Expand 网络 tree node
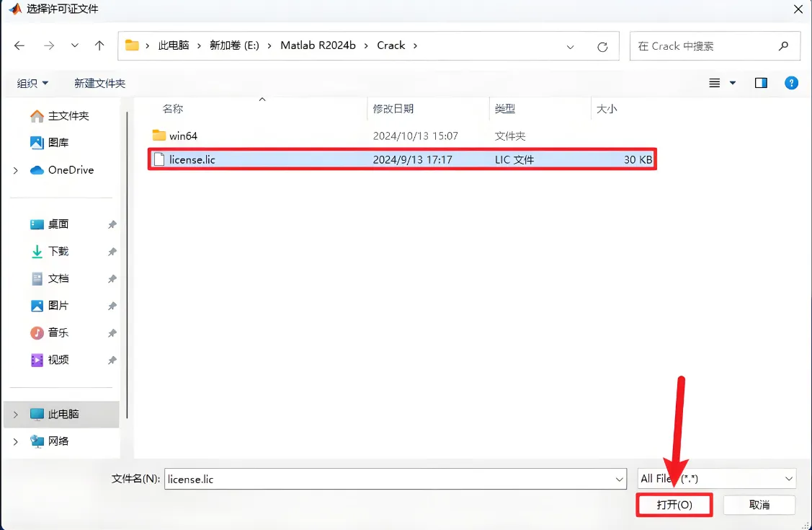This screenshot has height=530, width=812. click(x=16, y=441)
